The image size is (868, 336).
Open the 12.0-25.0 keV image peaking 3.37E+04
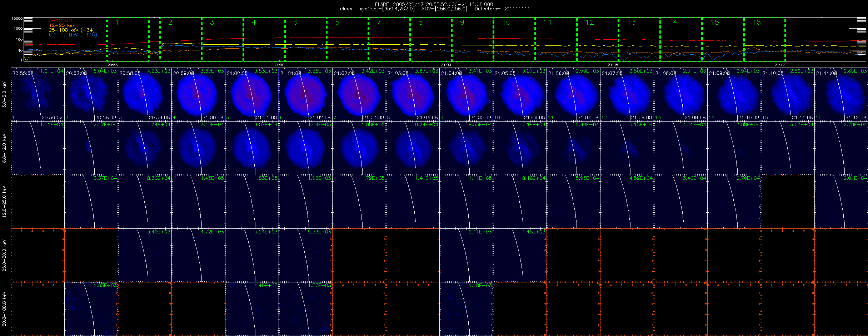coord(91,202)
